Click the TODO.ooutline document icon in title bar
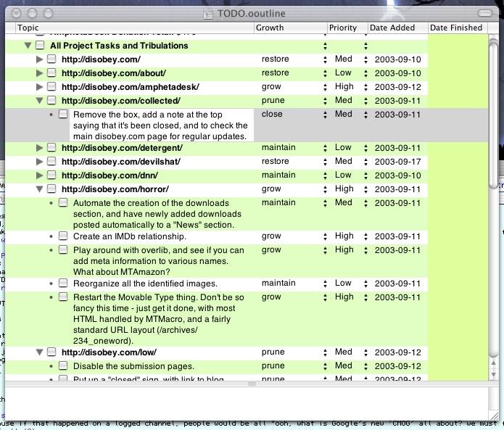504x430 pixels. point(208,14)
